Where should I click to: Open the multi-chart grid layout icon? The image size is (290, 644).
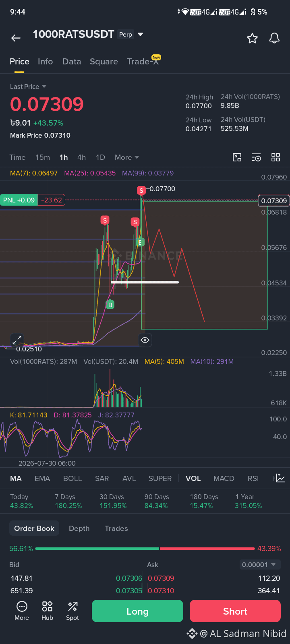point(275,157)
